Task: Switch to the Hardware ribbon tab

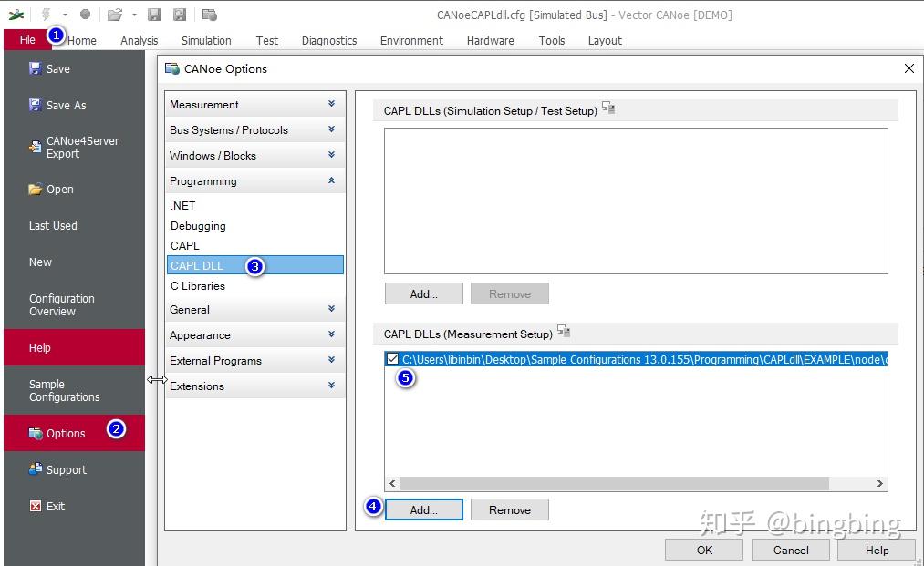Action: pyautogui.click(x=491, y=41)
